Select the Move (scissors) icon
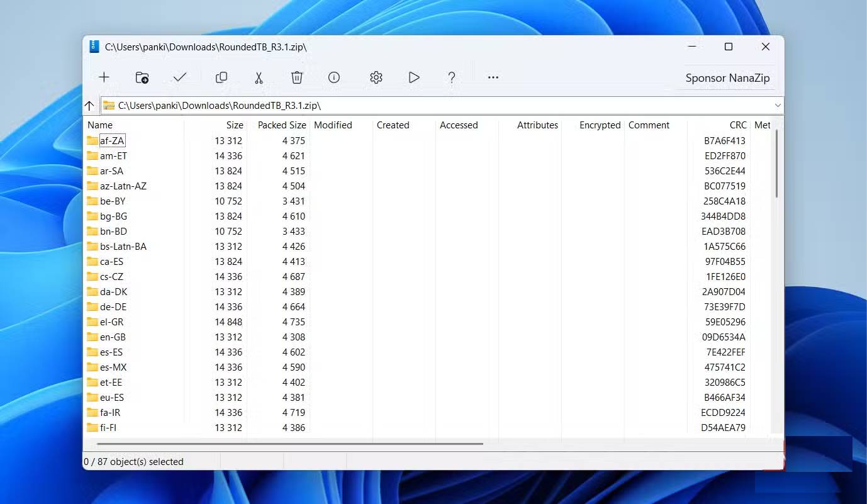This screenshot has height=504, width=867. [x=259, y=77]
